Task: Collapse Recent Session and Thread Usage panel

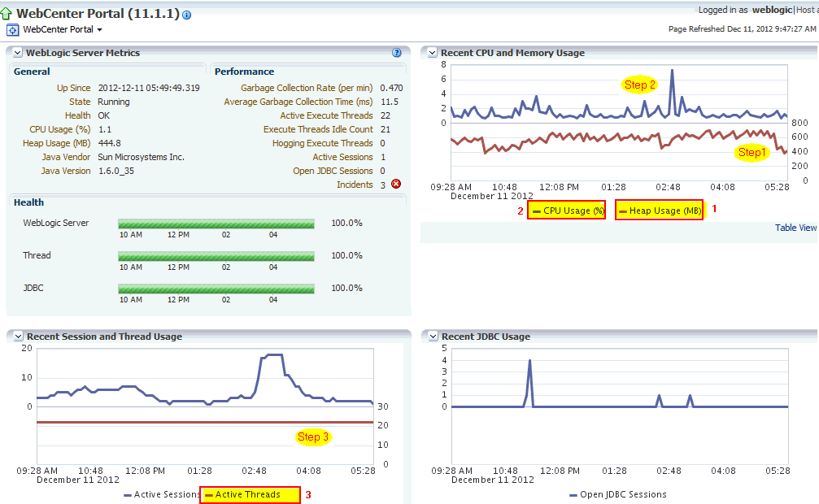Action: (18, 337)
